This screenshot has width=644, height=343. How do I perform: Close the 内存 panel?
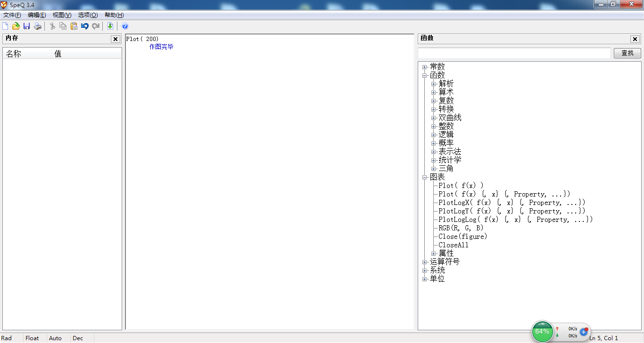(x=115, y=39)
